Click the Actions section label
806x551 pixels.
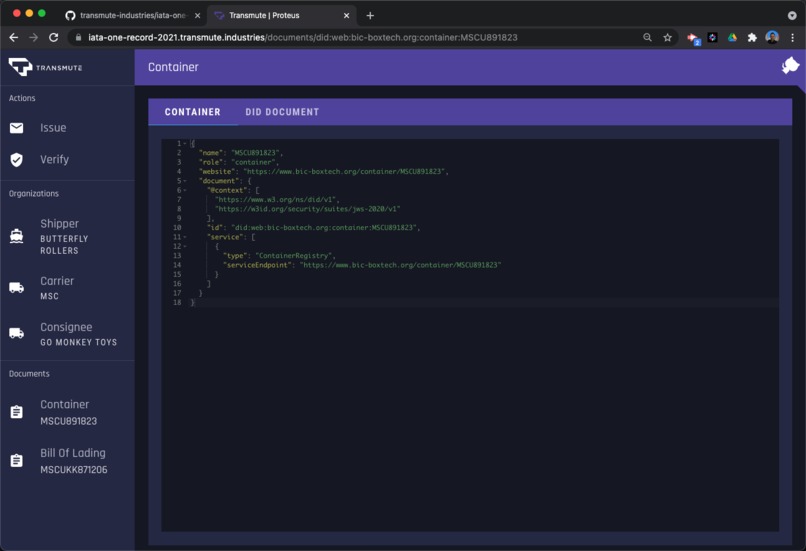[x=22, y=98]
